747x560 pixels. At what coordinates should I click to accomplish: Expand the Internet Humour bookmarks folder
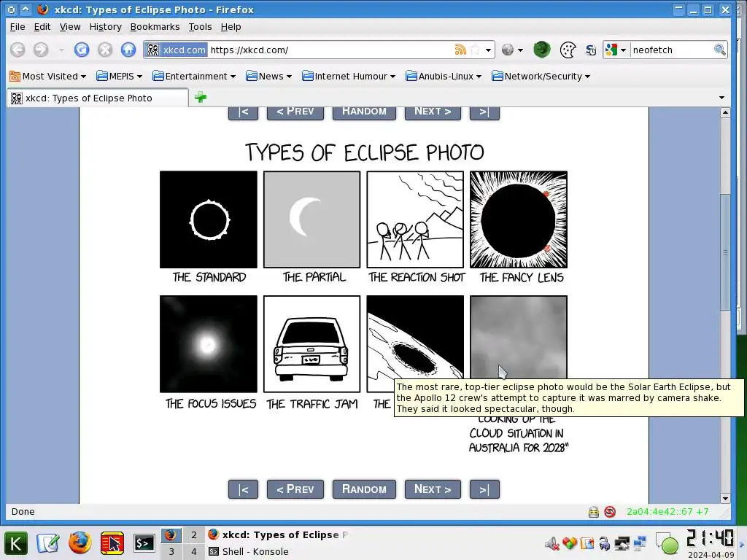tap(348, 76)
